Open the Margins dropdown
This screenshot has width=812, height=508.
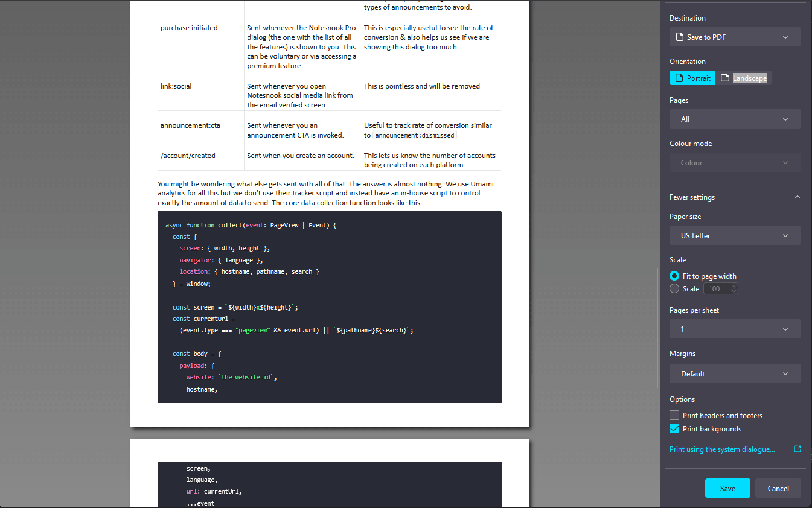click(x=735, y=373)
